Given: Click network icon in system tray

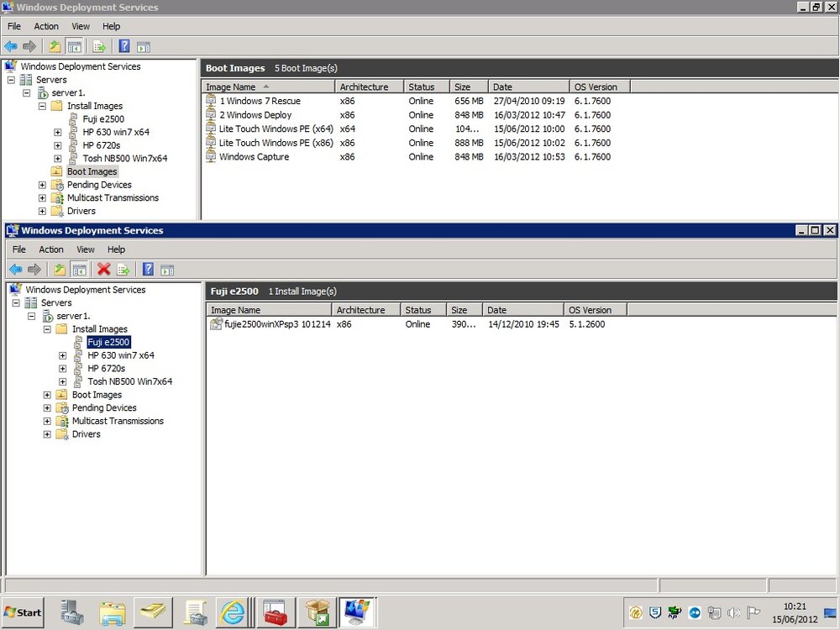Looking at the screenshot, I should point(714,612).
